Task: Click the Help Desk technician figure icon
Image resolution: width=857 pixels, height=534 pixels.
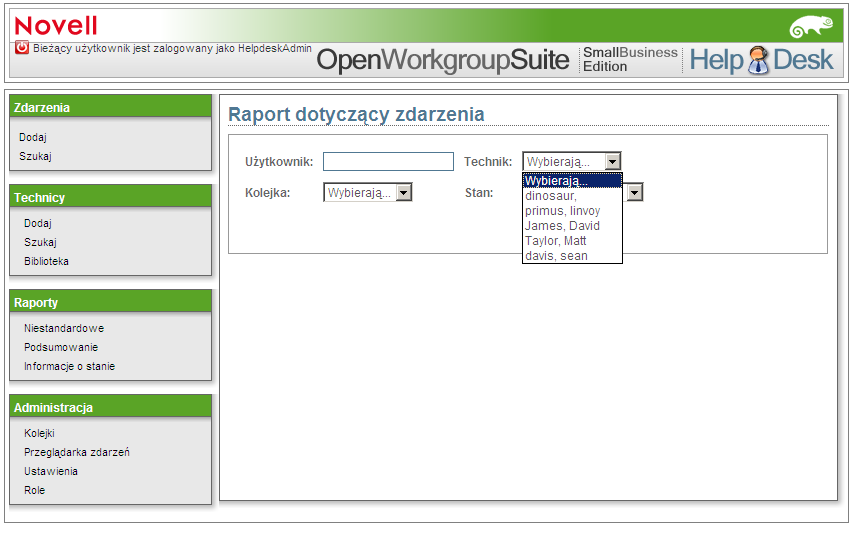Action: [758, 60]
